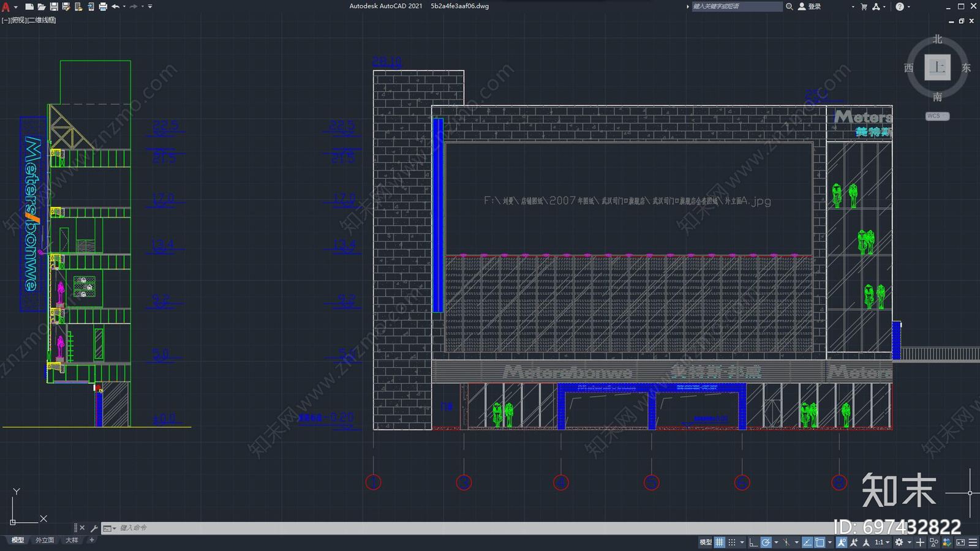980x551 pixels.
Task: Switch to the 模型 layout tab
Action: [x=18, y=540]
